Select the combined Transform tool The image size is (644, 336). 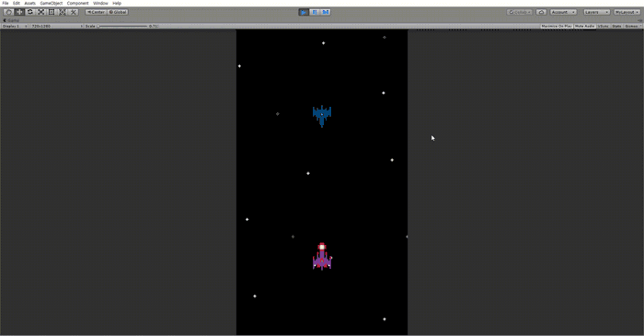coord(63,12)
